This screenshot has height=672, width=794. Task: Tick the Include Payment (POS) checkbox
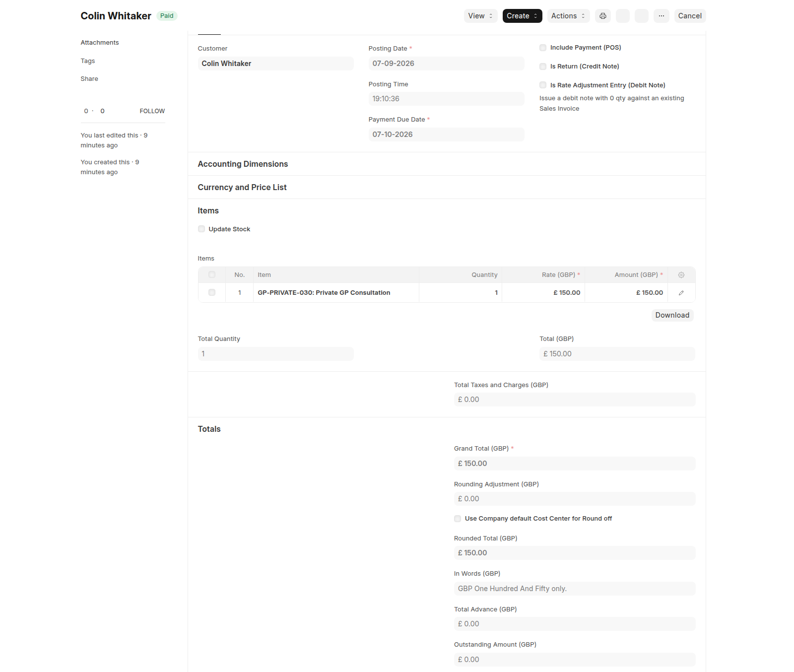(x=543, y=48)
